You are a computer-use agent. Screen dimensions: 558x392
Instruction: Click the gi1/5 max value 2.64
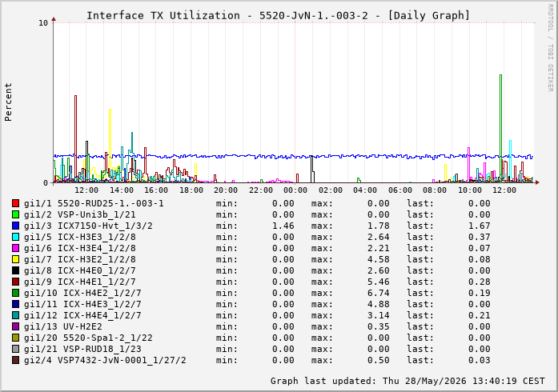pyautogui.click(x=379, y=237)
